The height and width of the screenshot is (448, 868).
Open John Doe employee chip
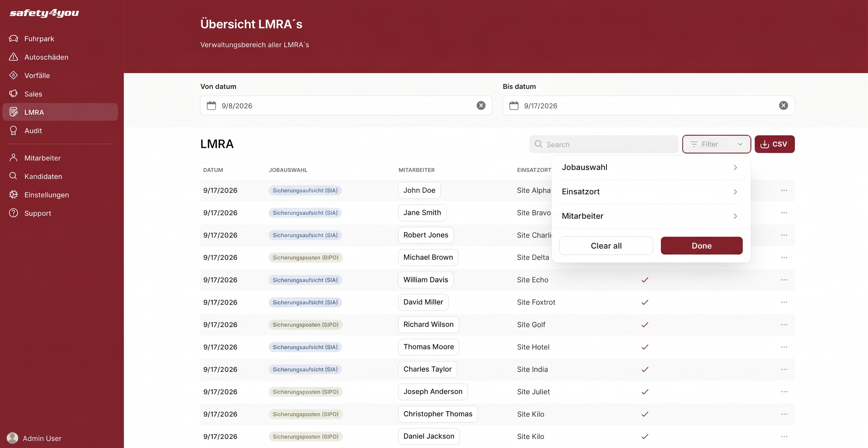tap(419, 190)
